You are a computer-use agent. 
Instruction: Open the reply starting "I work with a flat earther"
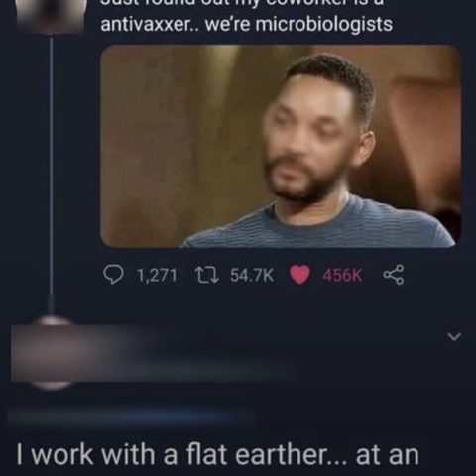pos(218,455)
